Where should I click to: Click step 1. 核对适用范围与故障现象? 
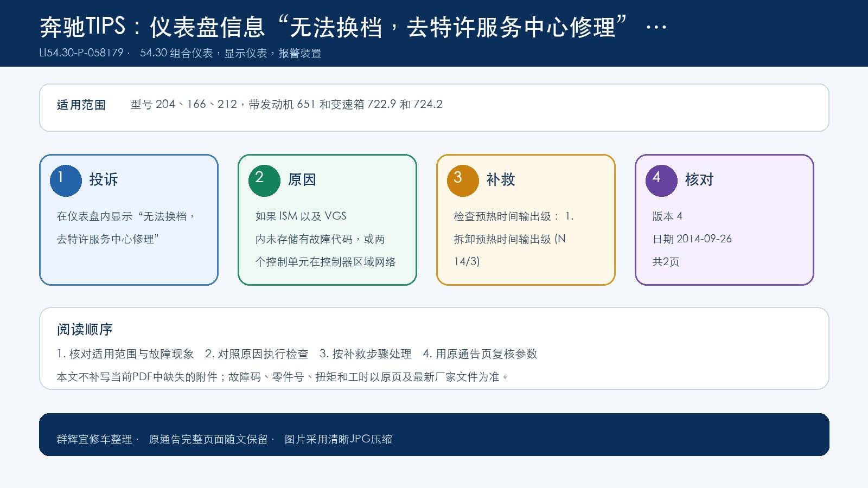pos(125,354)
